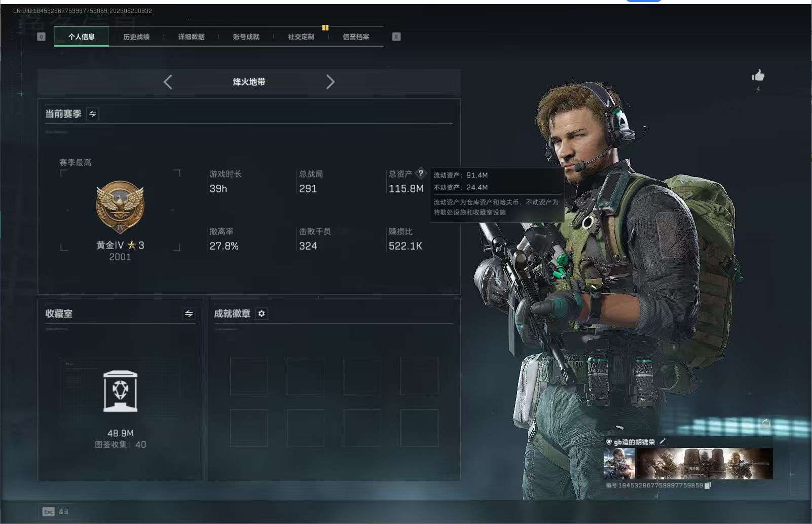Viewport: 812px width, 524px height.
Task: Click the shield icon beside the player name
Action: click(609, 442)
